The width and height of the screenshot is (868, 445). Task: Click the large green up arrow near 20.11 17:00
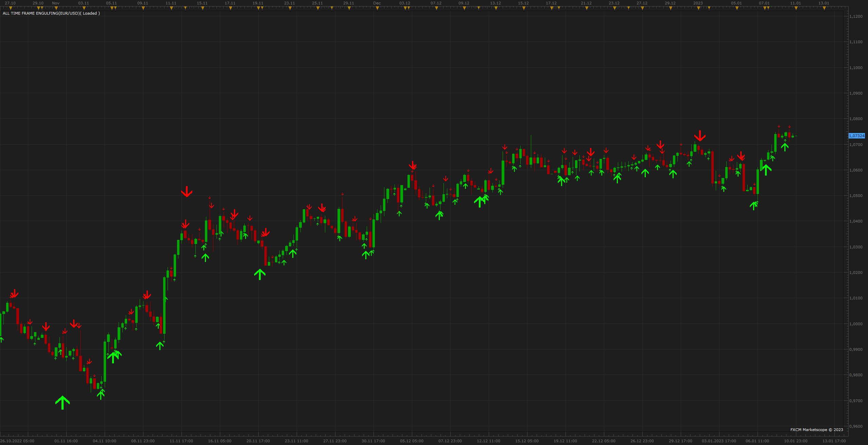tap(260, 274)
